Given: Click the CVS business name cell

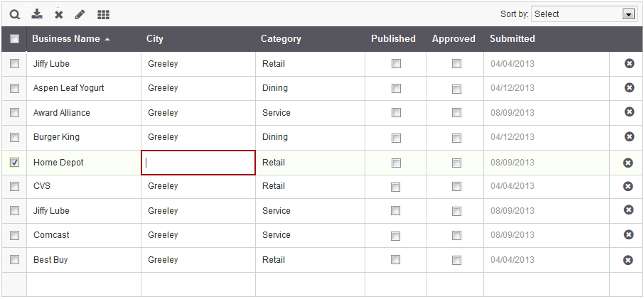Looking at the screenshot, I should point(42,186).
